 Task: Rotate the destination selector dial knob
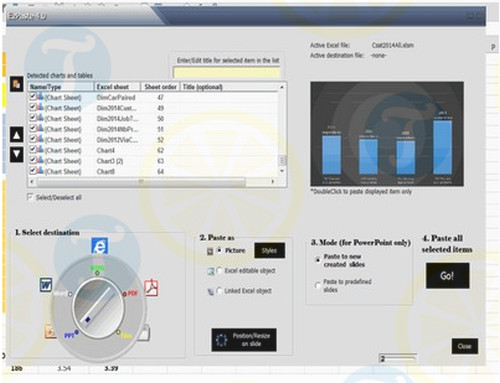coord(98,308)
